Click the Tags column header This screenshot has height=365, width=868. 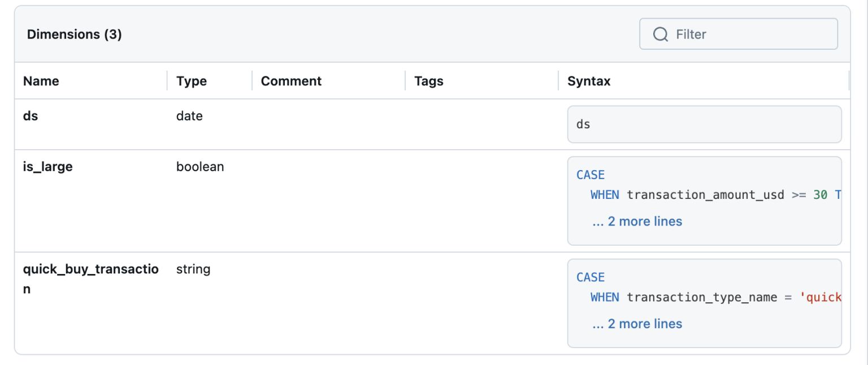428,81
